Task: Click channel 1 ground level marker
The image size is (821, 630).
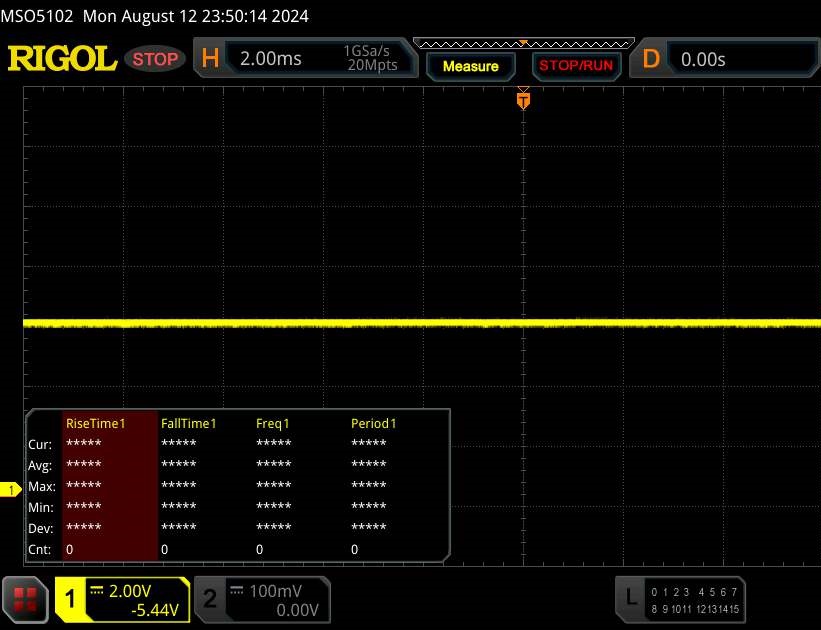Action: coord(11,489)
